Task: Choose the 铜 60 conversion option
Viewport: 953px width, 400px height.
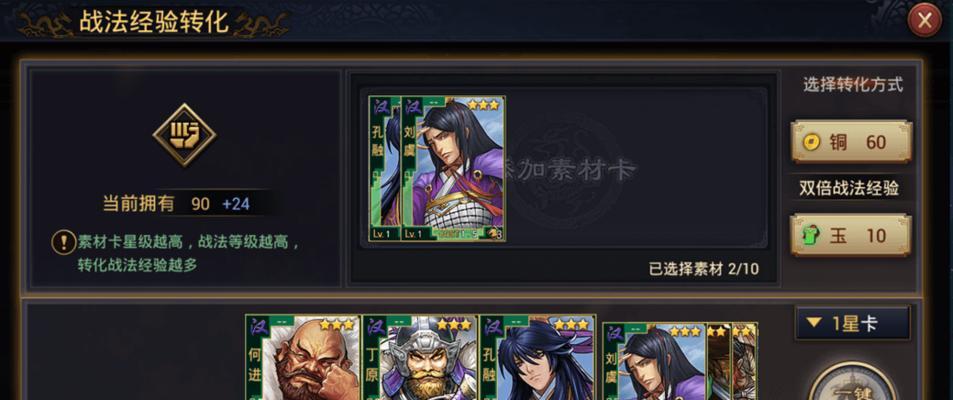Action: [x=851, y=142]
